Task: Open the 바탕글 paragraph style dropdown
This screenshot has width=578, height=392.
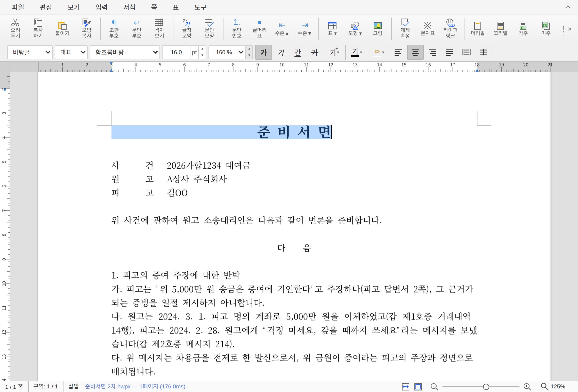Action: tap(30, 52)
